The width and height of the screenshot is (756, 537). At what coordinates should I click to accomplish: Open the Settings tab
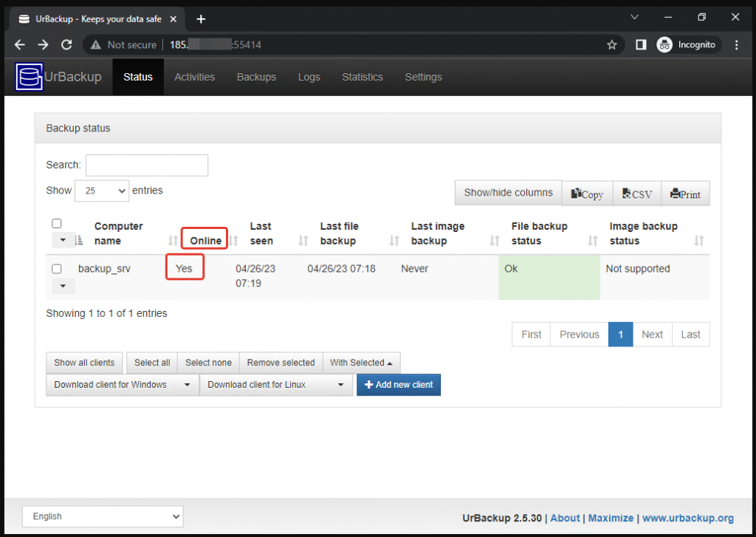click(423, 77)
